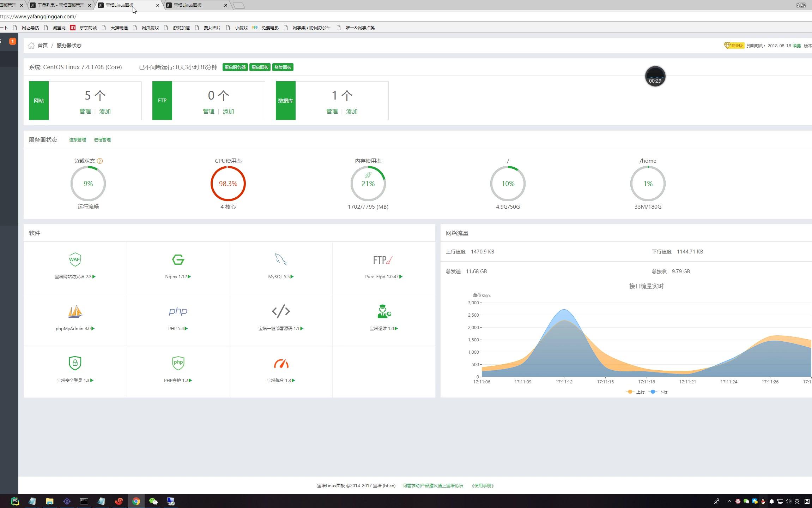Click 添加 in the 数据库 card
This screenshot has height=508, width=812.
(352, 112)
